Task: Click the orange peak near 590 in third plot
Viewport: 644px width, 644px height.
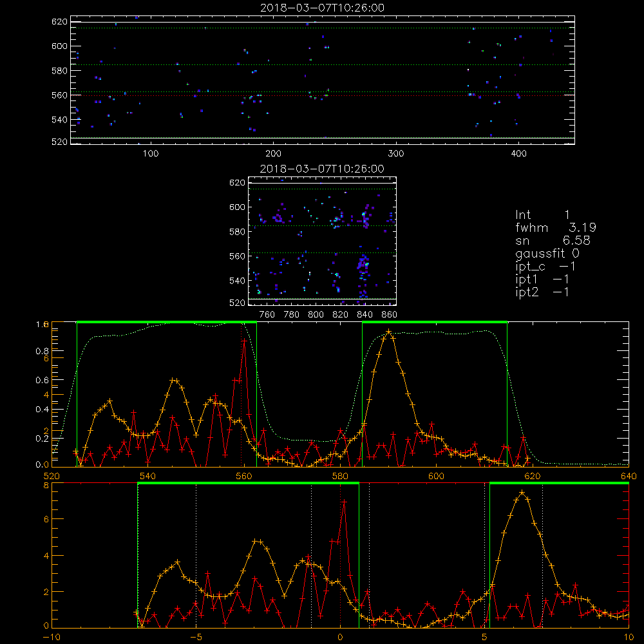Action: pos(388,331)
